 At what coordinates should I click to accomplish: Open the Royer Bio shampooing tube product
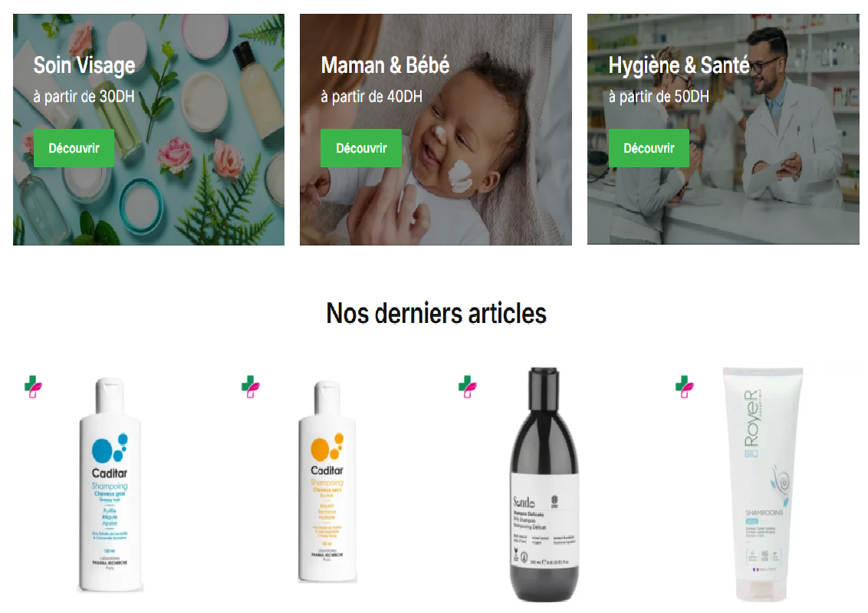[x=763, y=483]
